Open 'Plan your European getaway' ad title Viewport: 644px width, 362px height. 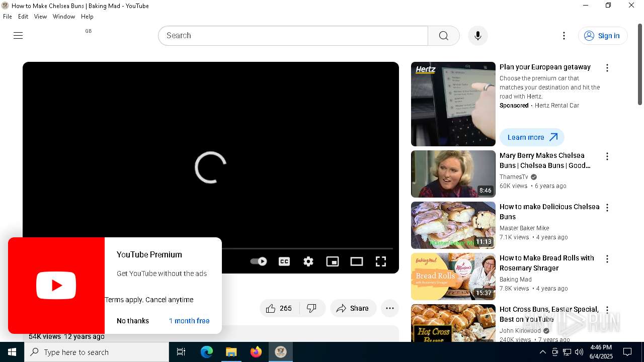pyautogui.click(x=545, y=67)
